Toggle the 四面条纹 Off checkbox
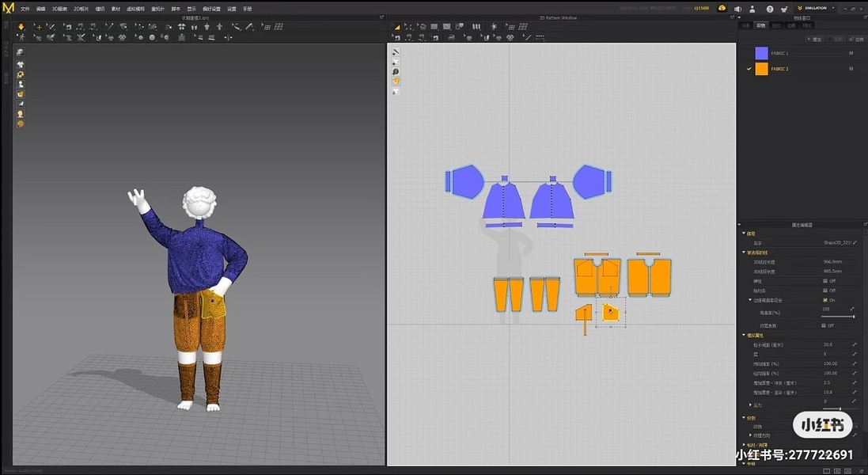The image size is (868, 475). tap(824, 325)
